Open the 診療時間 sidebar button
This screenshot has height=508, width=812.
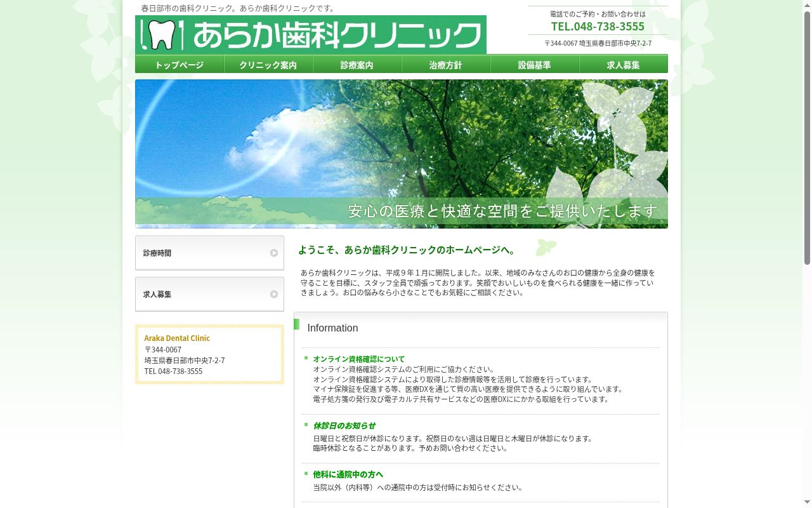coord(209,253)
